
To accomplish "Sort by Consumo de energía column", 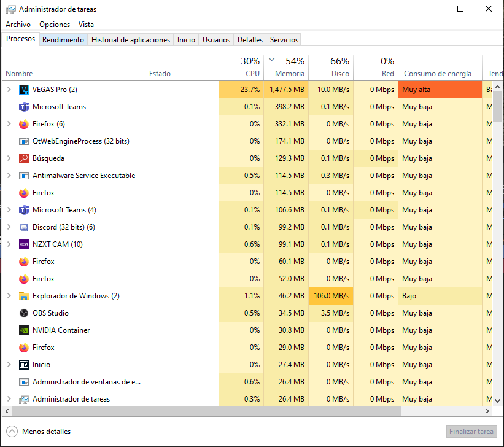I will pyautogui.click(x=440, y=68).
